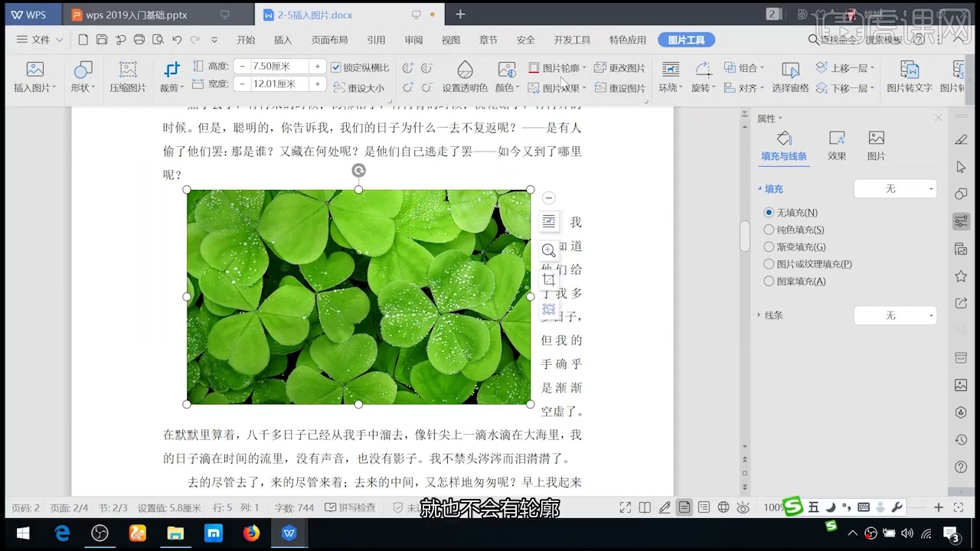Select Gradient Fill (渐变填充) radio button
980x551 pixels.
coord(769,247)
